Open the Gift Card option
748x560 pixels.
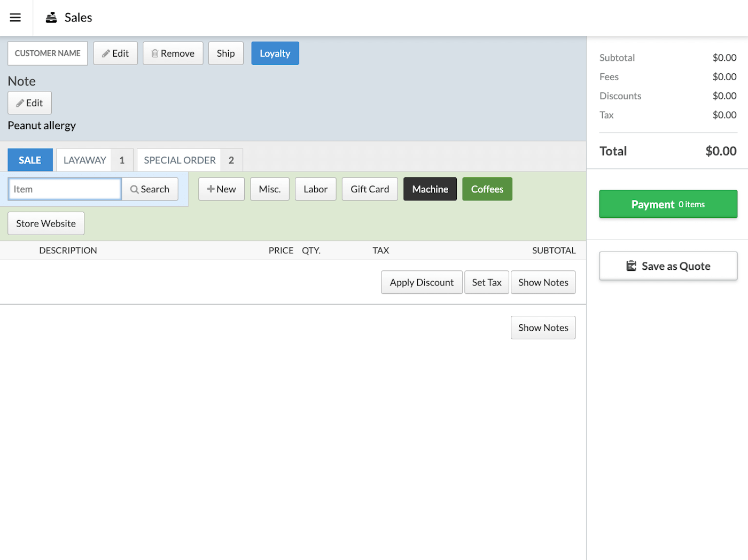[x=369, y=189]
